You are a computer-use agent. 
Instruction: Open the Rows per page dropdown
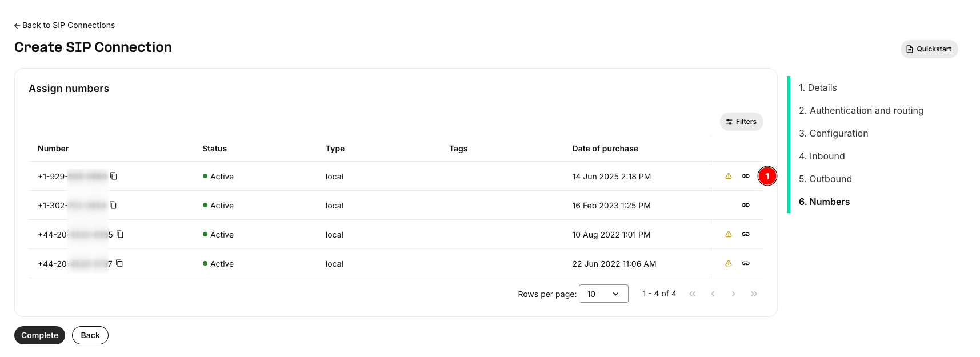(x=603, y=294)
